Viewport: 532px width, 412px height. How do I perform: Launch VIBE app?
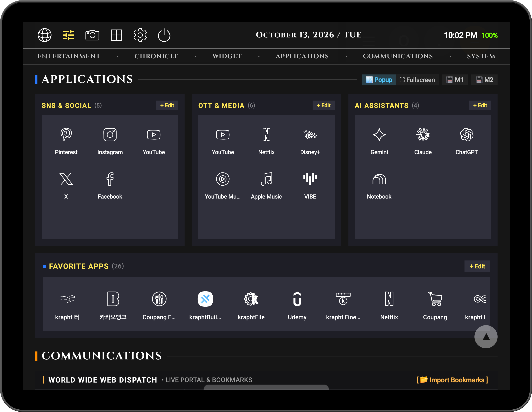coord(310,186)
